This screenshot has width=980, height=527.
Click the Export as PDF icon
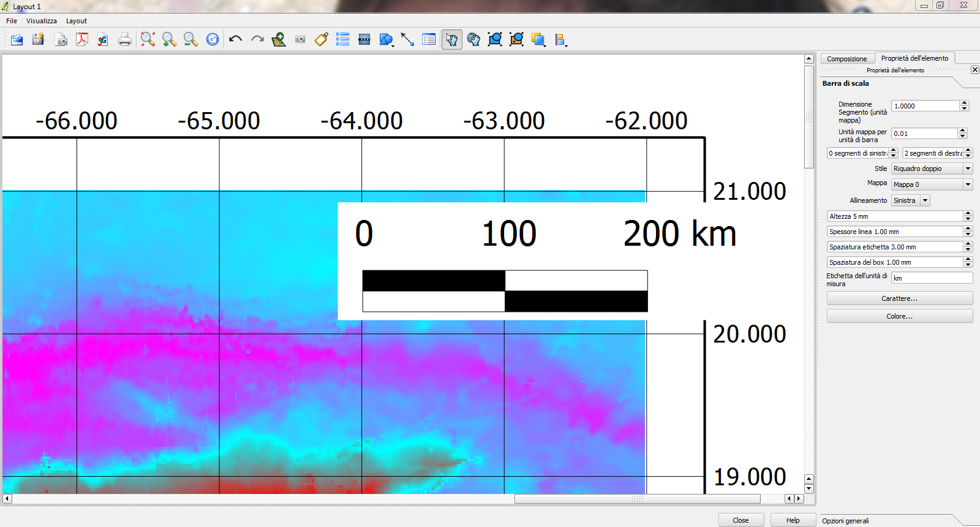(82, 40)
